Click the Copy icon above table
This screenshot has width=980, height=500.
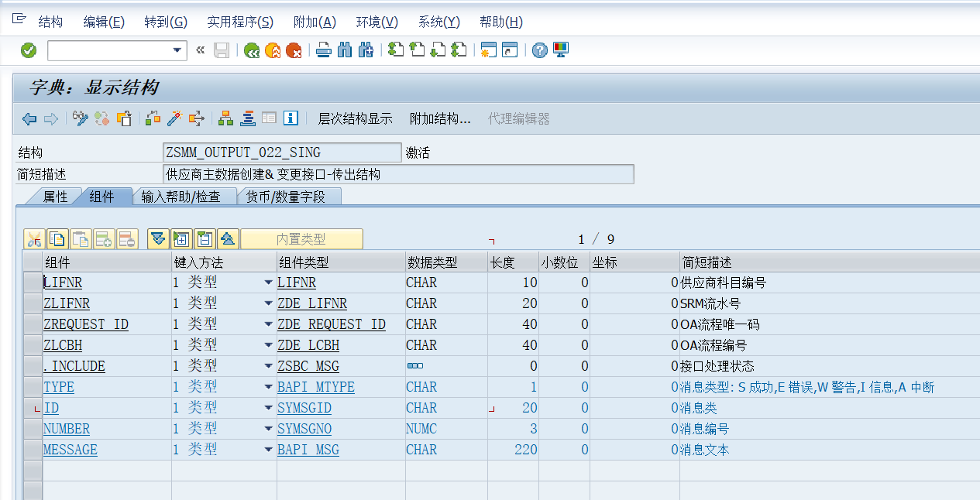(x=57, y=239)
